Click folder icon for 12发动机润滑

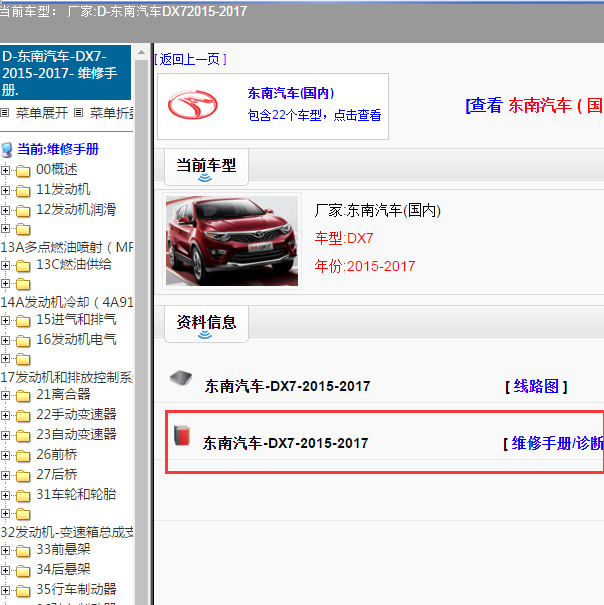[23, 211]
